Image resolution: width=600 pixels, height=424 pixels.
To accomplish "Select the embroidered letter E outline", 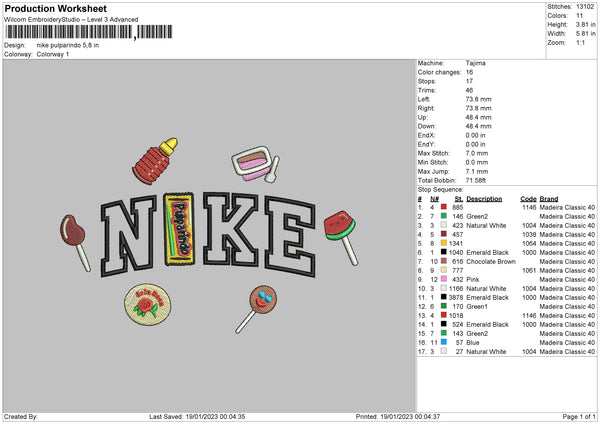I will 290,236.
